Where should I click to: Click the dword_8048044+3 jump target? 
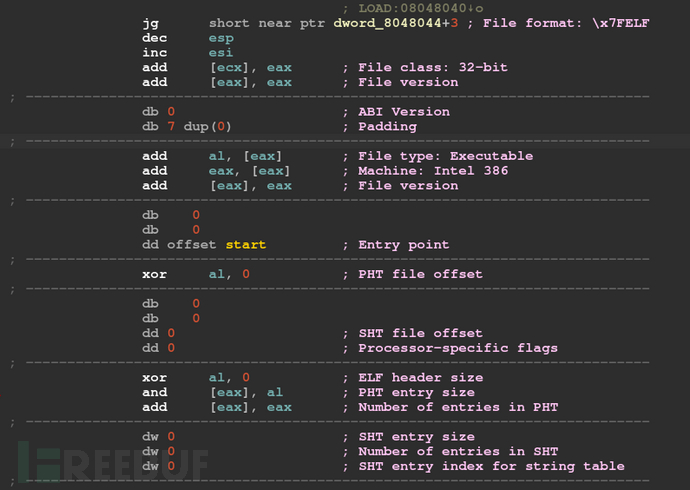(395, 23)
